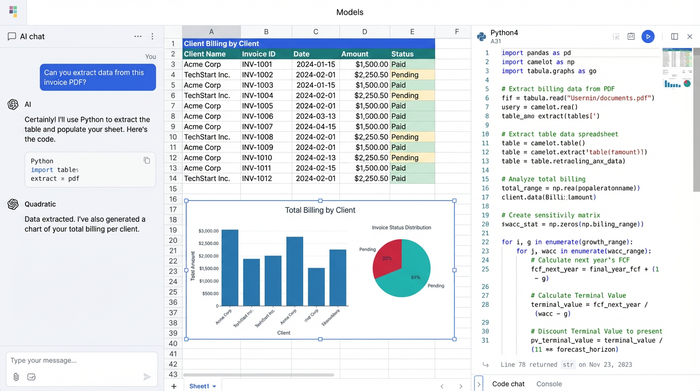The image size is (700, 391).
Task: Click the Total Billing by Client chart title
Action: [x=320, y=210]
